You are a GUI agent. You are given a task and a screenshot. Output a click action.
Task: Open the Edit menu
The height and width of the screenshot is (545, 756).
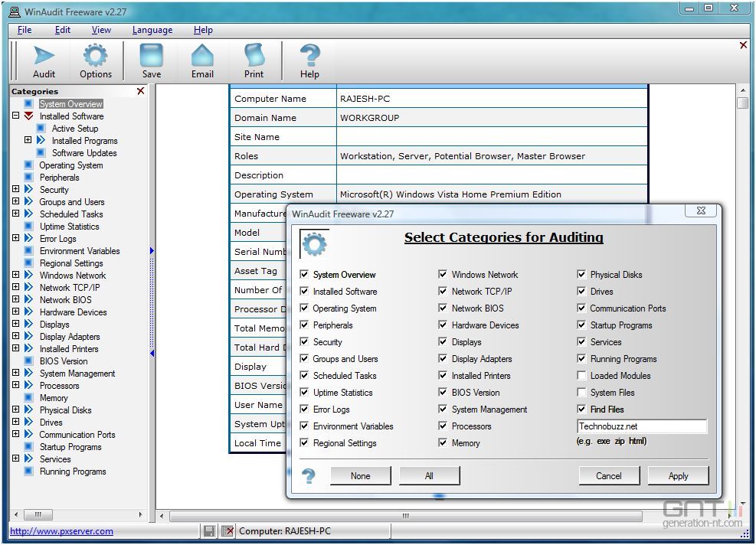63,30
